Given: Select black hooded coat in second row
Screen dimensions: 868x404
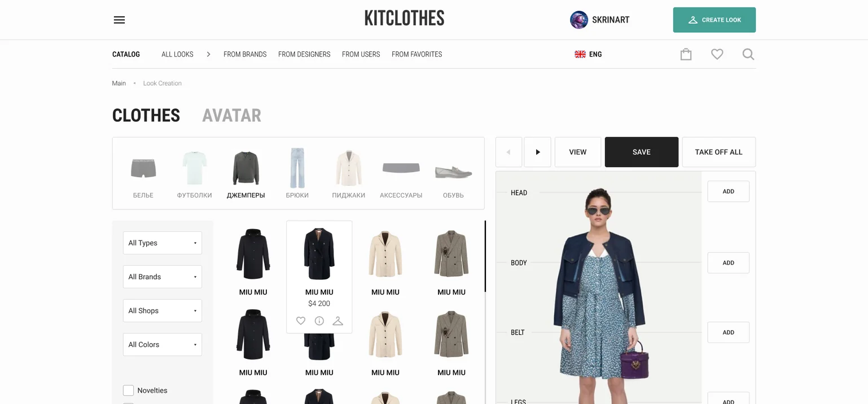Looking at the screenshot, I should [x=253, y=334].
